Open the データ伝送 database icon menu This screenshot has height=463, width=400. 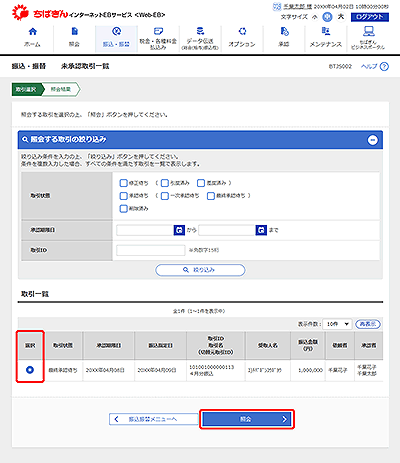[200, 31]
